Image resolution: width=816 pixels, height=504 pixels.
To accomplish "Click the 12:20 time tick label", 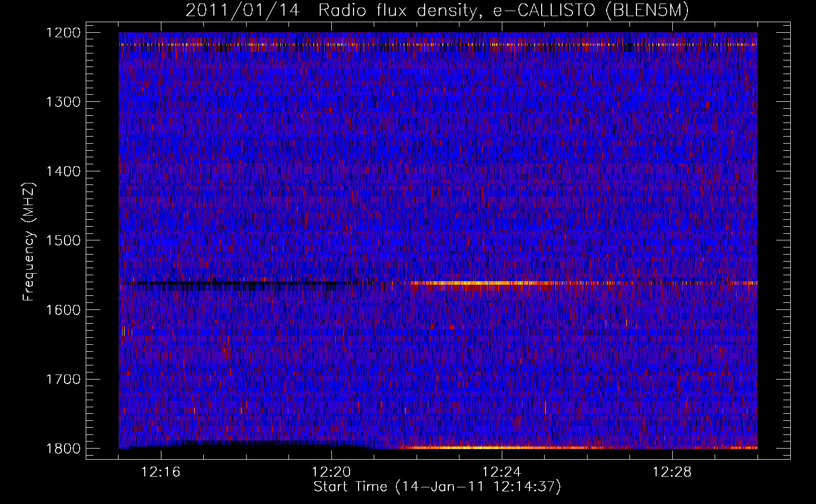I will (x=331, y=472).
